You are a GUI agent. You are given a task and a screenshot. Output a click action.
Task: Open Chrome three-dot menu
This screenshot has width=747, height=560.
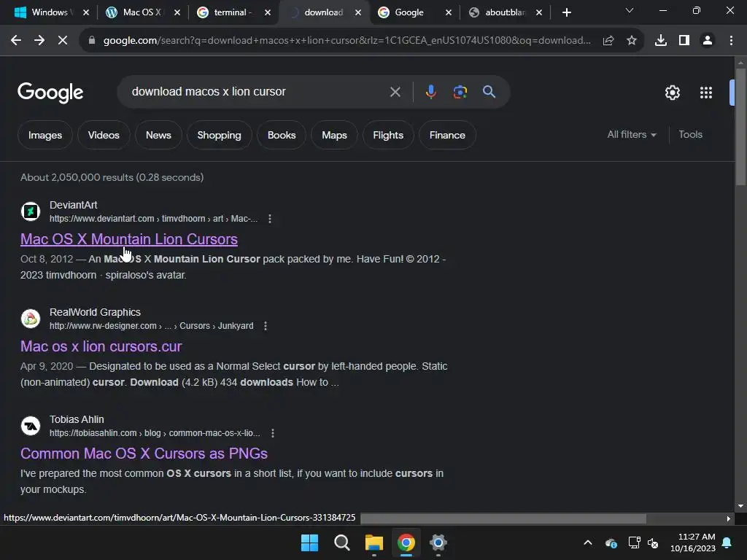731,41
